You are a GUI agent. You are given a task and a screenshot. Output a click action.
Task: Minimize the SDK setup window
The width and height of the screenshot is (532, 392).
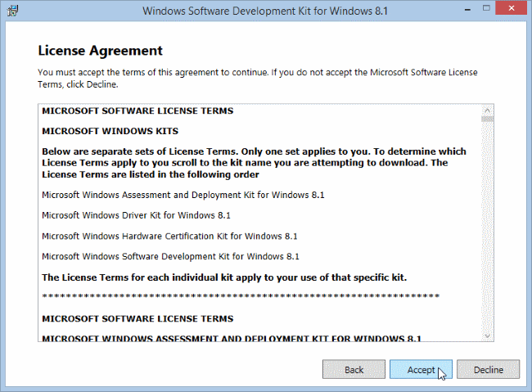click(454, 10)
